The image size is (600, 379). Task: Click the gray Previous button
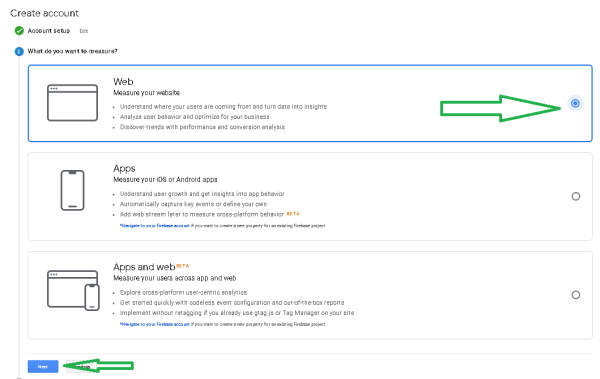tap(82, 366)
